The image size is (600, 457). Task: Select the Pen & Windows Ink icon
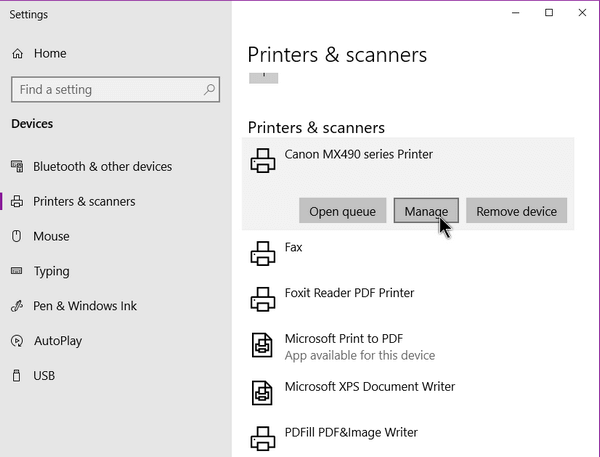pos(17,306)
